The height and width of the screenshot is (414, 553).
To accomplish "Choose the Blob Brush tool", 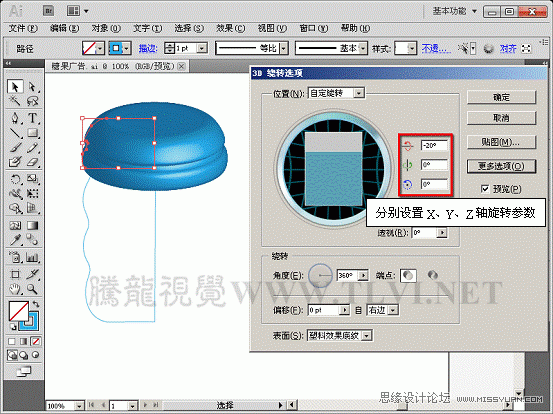I will (15, 162).
